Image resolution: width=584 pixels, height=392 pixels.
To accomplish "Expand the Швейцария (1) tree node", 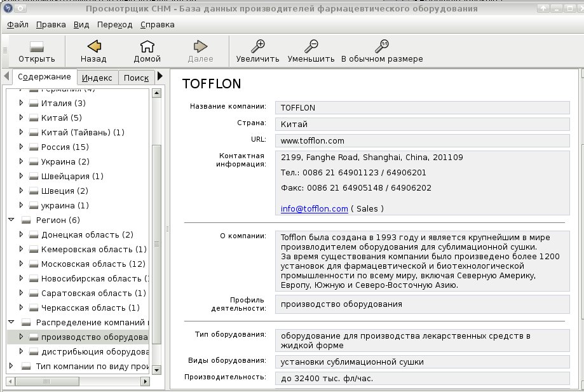I will 21,176.
